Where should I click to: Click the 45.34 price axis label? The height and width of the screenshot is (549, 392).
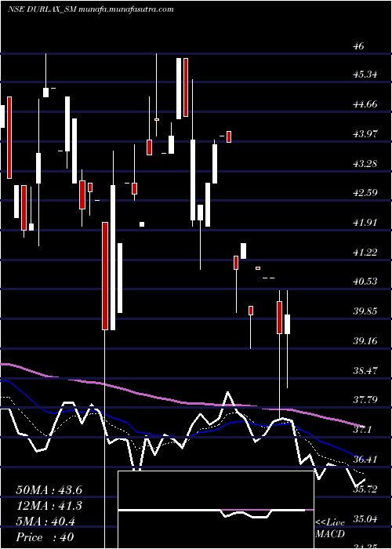365,75
